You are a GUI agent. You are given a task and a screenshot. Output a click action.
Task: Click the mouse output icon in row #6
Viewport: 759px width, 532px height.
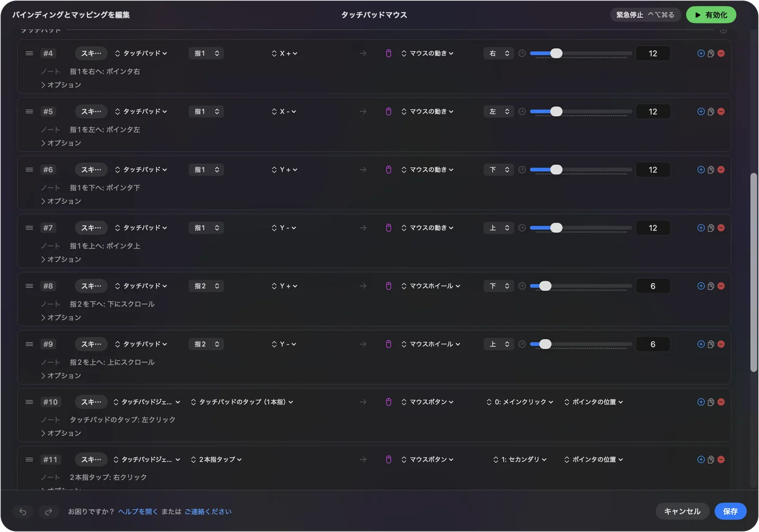[389, 170]
